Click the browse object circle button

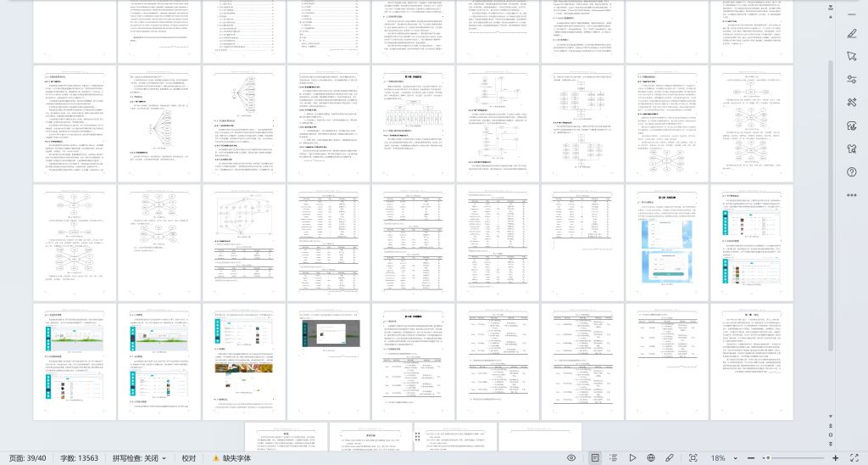point(831,435)
